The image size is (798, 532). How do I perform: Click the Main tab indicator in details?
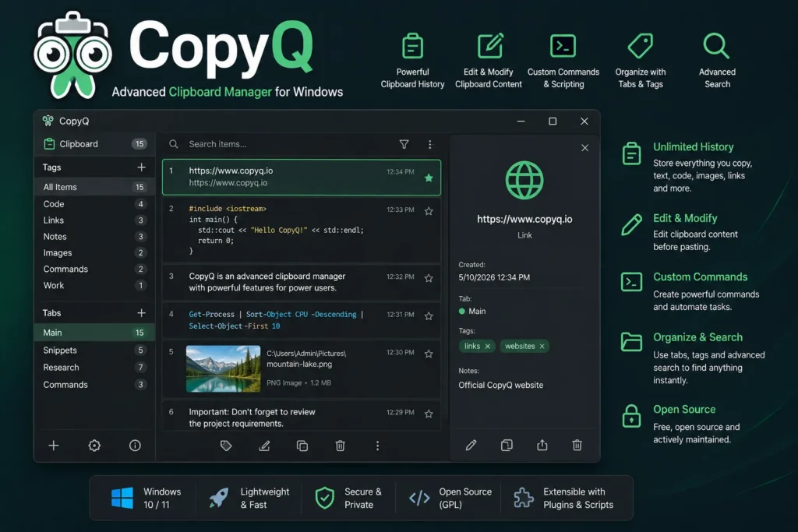[x=472, y=312]
